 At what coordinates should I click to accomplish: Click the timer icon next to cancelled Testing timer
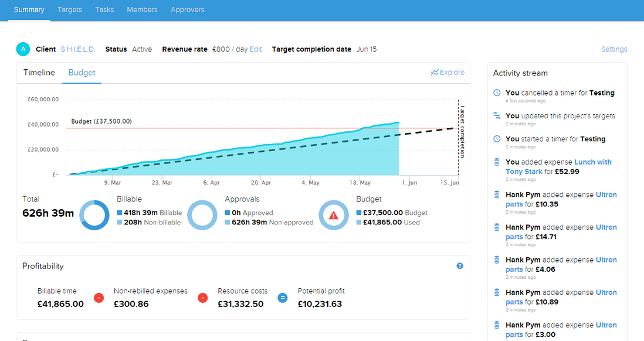[x=497, y=93]
